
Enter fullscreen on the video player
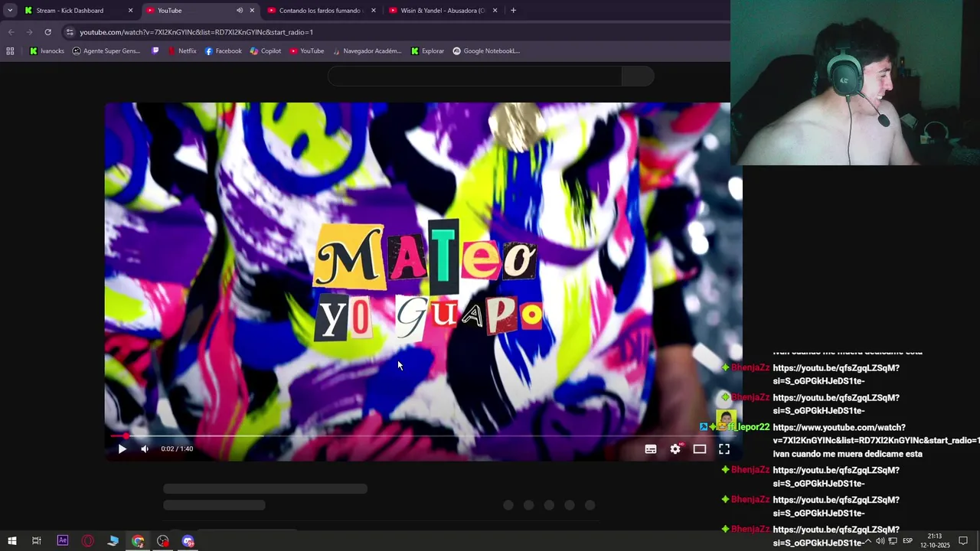click(724, 449)
